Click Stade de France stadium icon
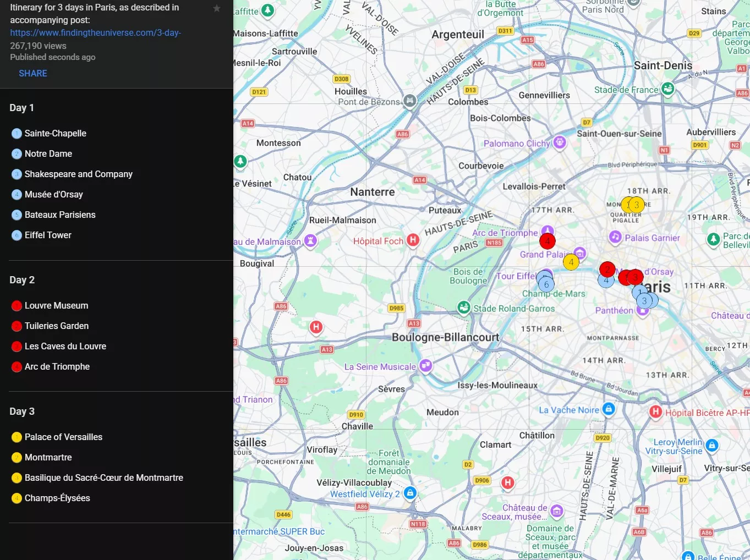 667,89
